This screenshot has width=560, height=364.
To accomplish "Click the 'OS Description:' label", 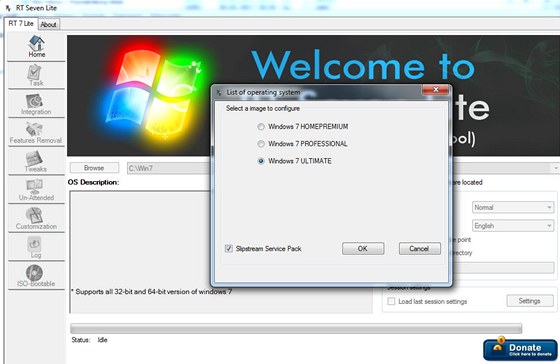I will [x=94, y=182].
